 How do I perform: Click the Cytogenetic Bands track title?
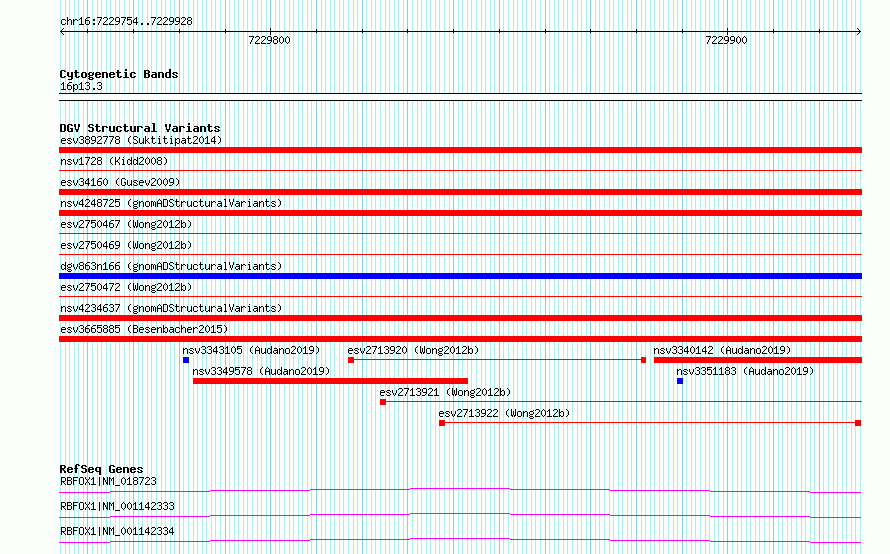point(119,74)
